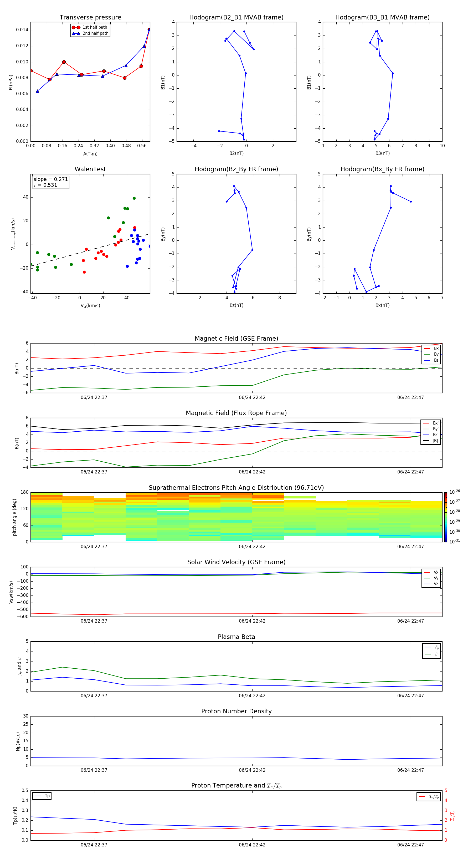Image resolution: width=473 pixels, height=868 pixels.
Task: Click the 'Hodogram(Bz_By FR frame)' title
Action: pyautogui.click(x=236, y=169)
